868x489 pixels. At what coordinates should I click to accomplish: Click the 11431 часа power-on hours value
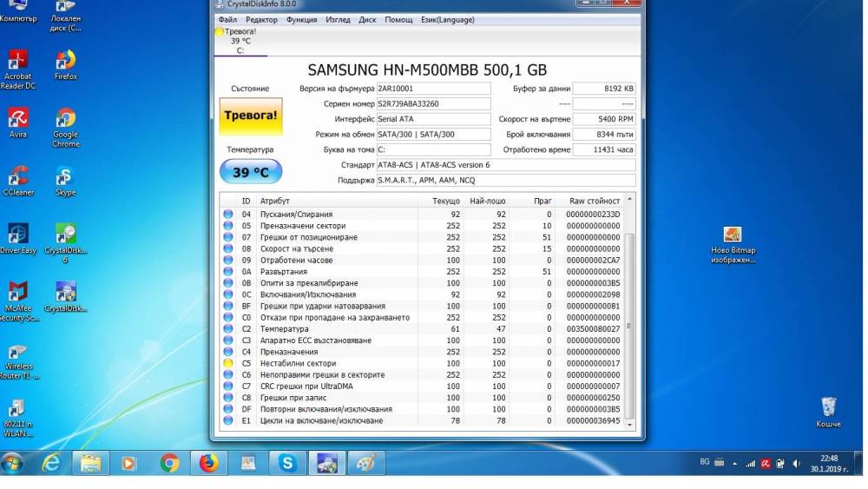pyautogui.click(x=604, y=149)
